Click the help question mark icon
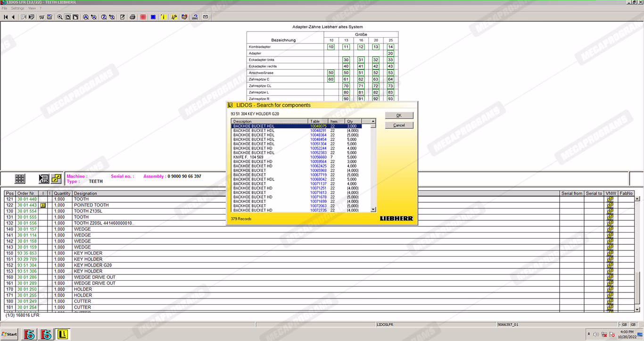Image resolution: width=644 pixels, height=341 pixels. (195, 17)
